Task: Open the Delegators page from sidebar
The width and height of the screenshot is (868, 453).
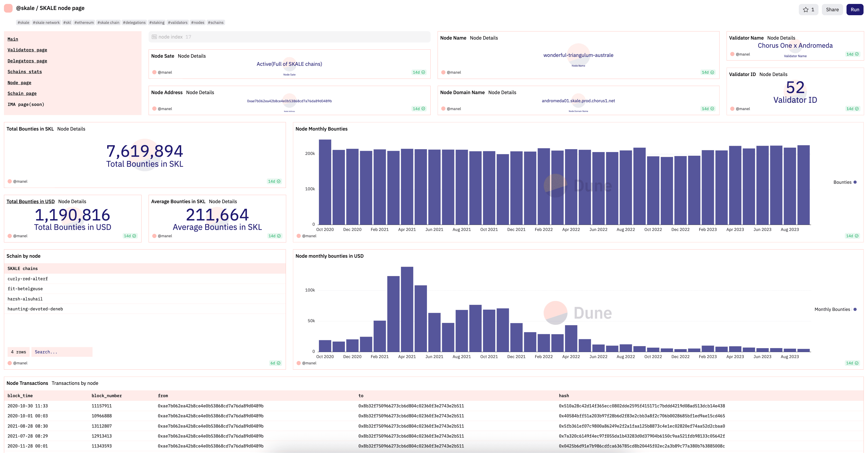Action: click(27, 61)
